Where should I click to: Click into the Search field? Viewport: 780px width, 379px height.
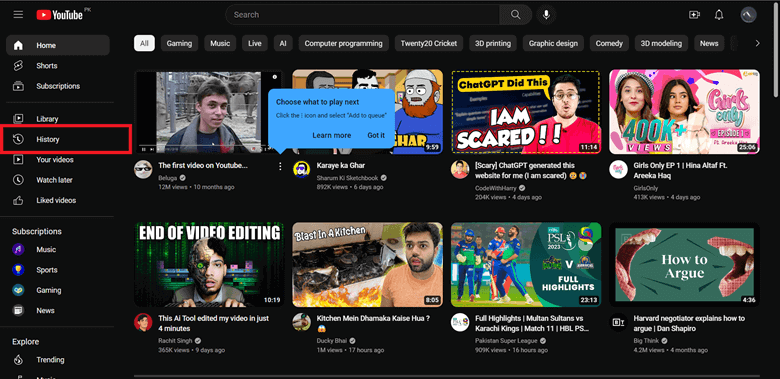pos(362,15)
